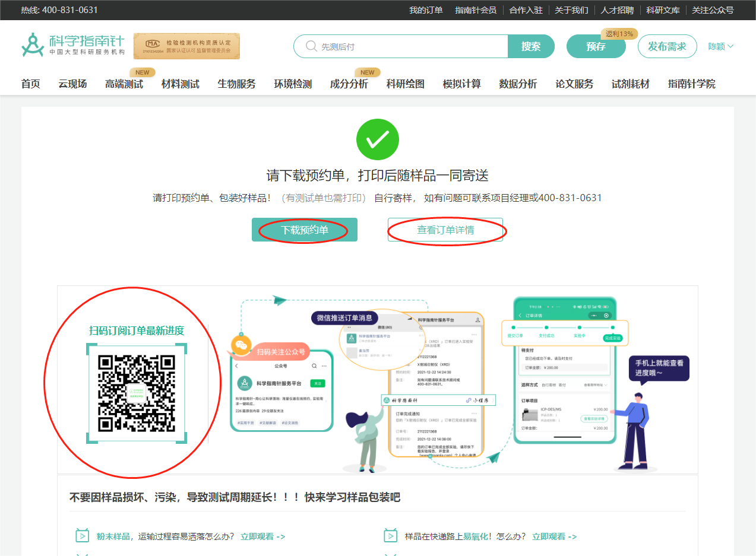
Task: Click the play icon beside 样品易氧化 tip
Action: tap(390, 535)
